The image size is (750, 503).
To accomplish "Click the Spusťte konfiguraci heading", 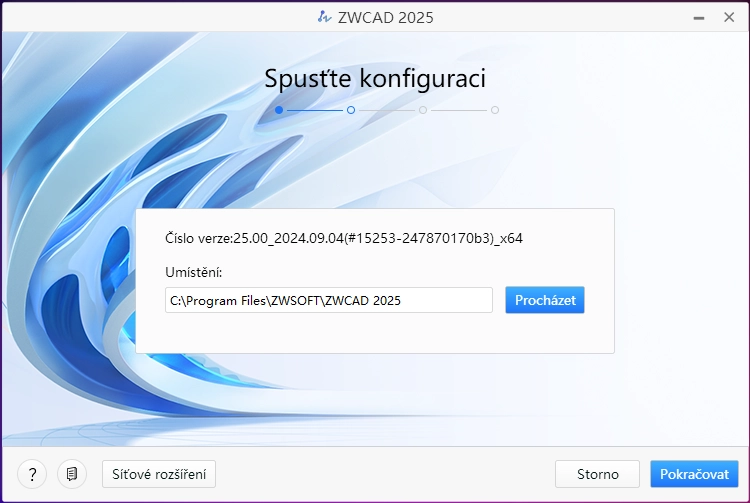I will tap(375, 79).
